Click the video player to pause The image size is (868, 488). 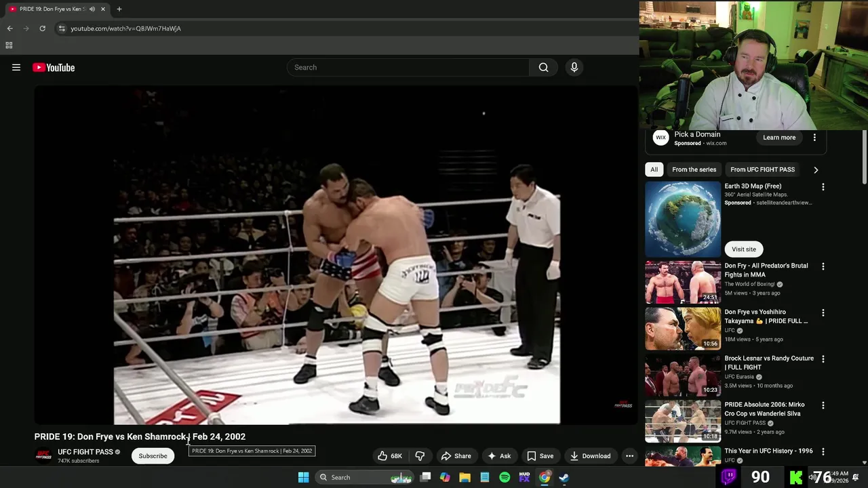336,255
